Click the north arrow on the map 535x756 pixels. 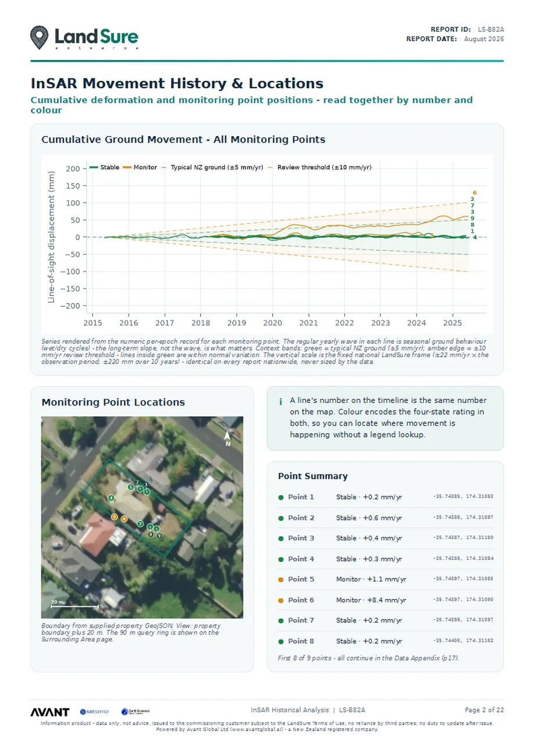(228, 438)
